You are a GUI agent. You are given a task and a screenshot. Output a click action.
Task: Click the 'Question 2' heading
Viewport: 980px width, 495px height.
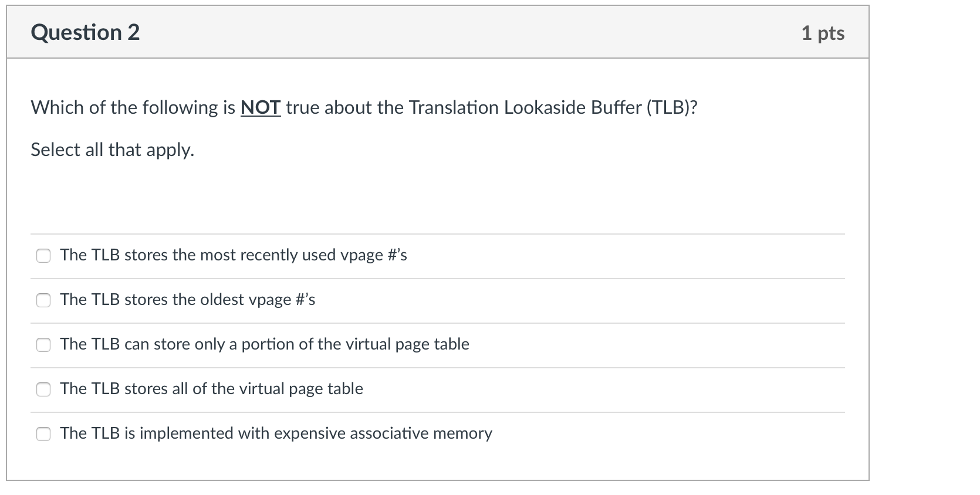click(85, 32)
